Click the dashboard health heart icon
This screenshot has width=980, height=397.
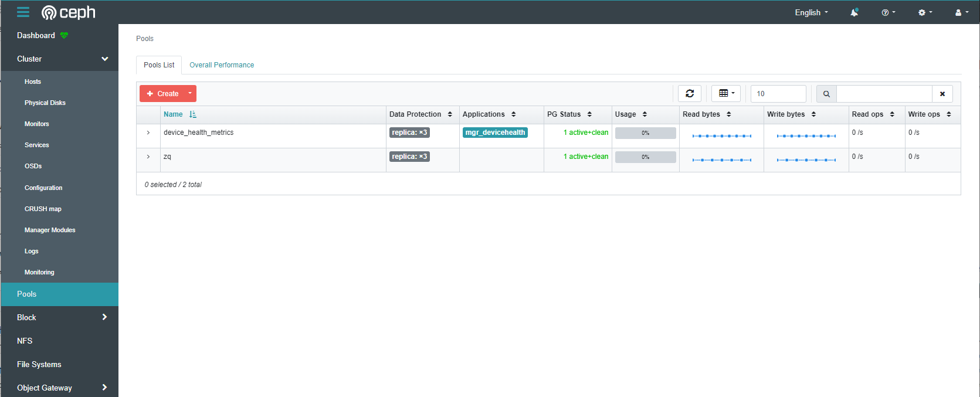click(x=64, y=35)
